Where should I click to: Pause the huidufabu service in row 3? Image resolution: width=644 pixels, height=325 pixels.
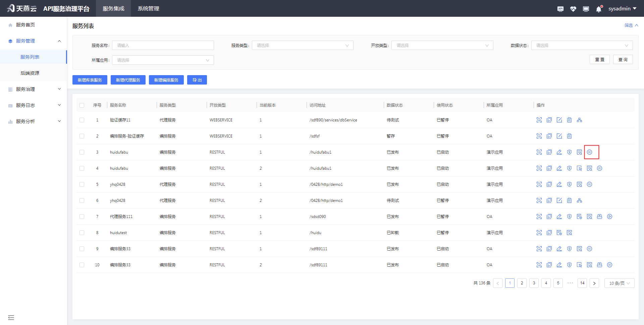coord(589,152)
